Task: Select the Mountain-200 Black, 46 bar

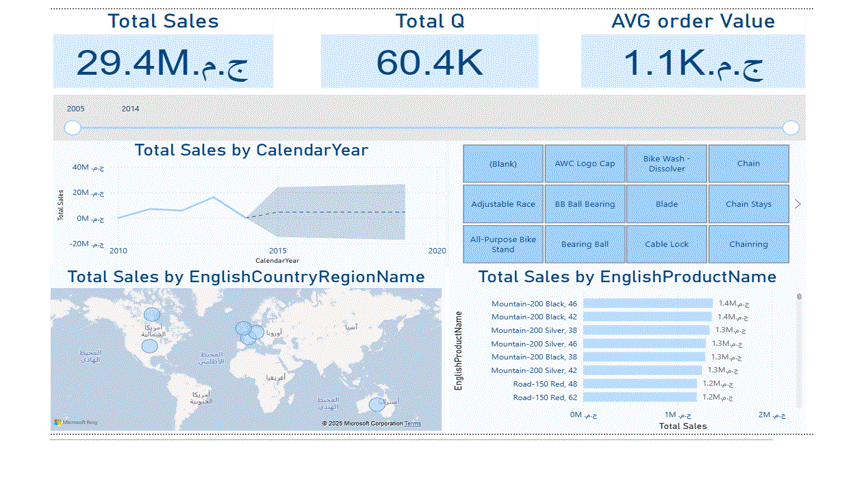Action: click(648, 303)
